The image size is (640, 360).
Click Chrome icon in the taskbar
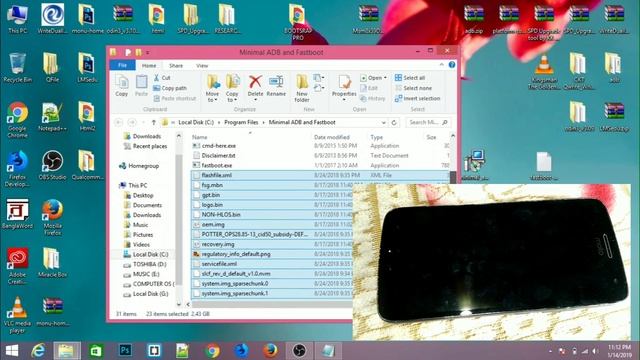point(212,351)
